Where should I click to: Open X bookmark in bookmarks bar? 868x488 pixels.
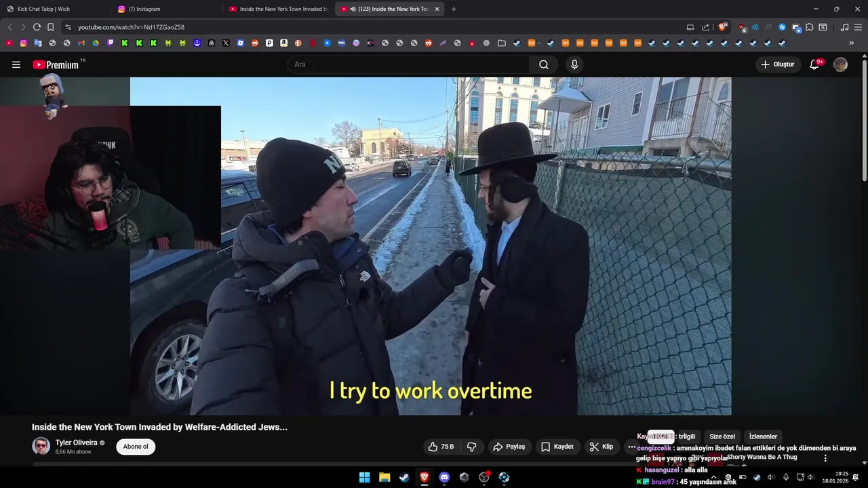(226, 43)
